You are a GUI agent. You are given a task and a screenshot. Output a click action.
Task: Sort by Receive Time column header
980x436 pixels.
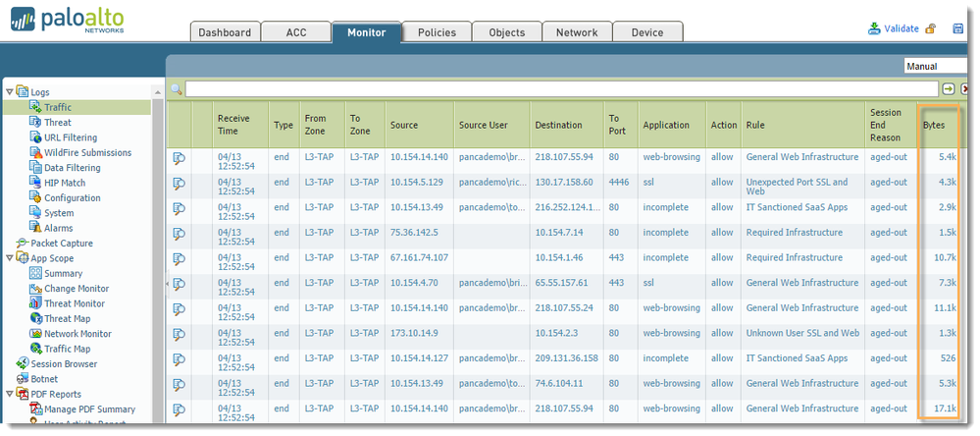240,125
